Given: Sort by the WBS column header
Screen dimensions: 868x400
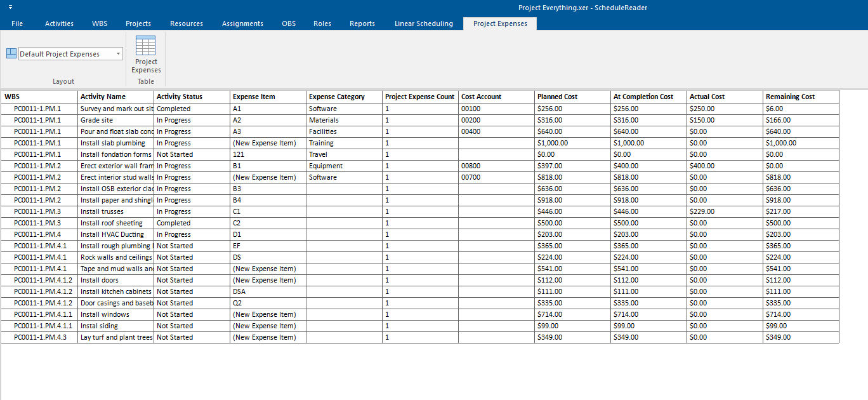Looking at the screenshot, I should coord(39,97).
